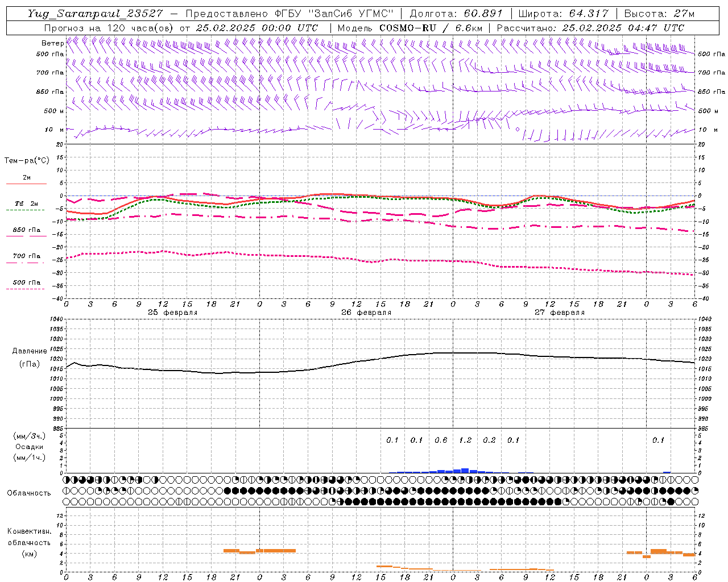The height and width of the screenshot is (582, 728).
Task: Click the (мм/3ч.) precipitation unit label
Action: pos(30,436)
